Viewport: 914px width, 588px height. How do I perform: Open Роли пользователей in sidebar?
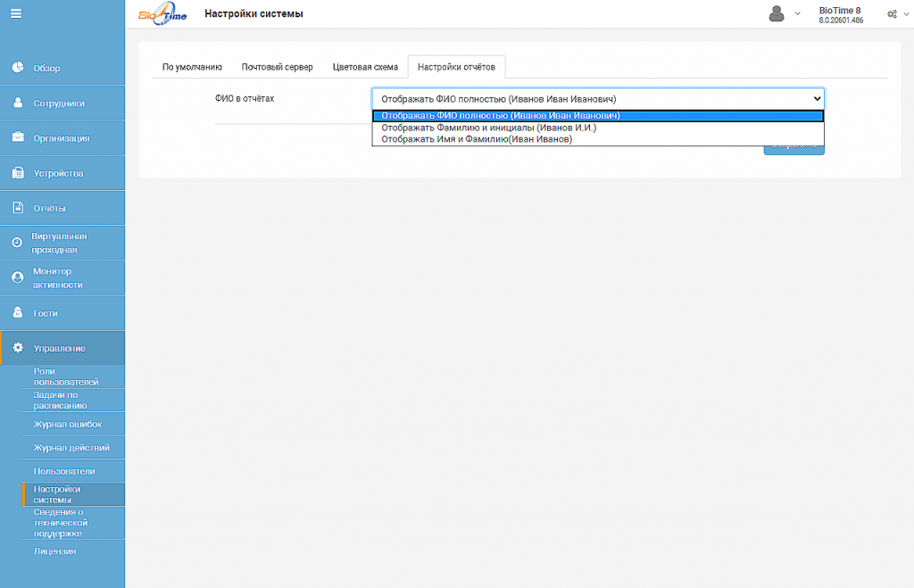click(x=73, y=377)
